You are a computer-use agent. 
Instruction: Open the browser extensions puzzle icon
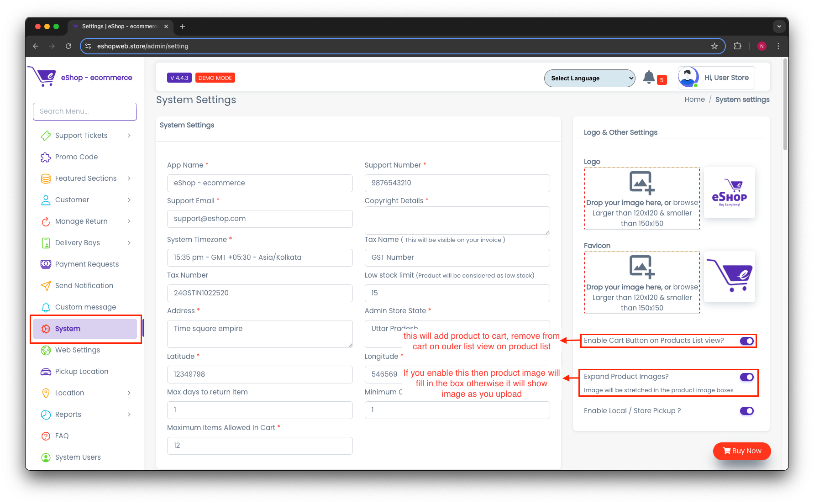(737, 46)
